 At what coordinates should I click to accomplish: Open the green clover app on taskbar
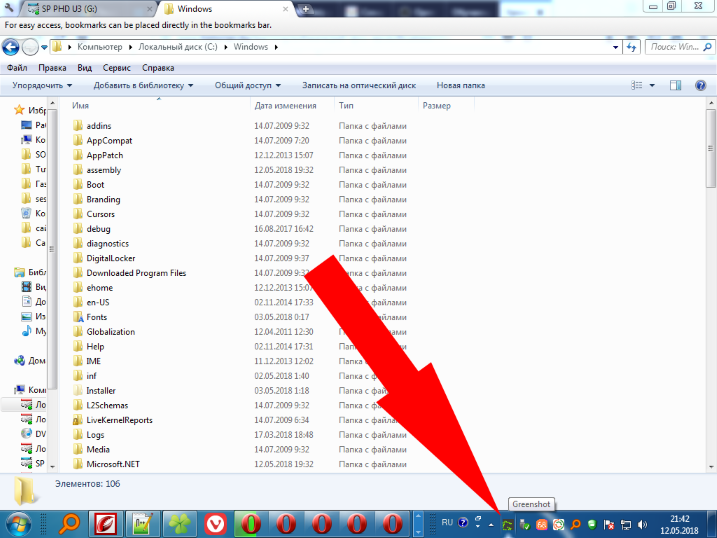(178, 524)
